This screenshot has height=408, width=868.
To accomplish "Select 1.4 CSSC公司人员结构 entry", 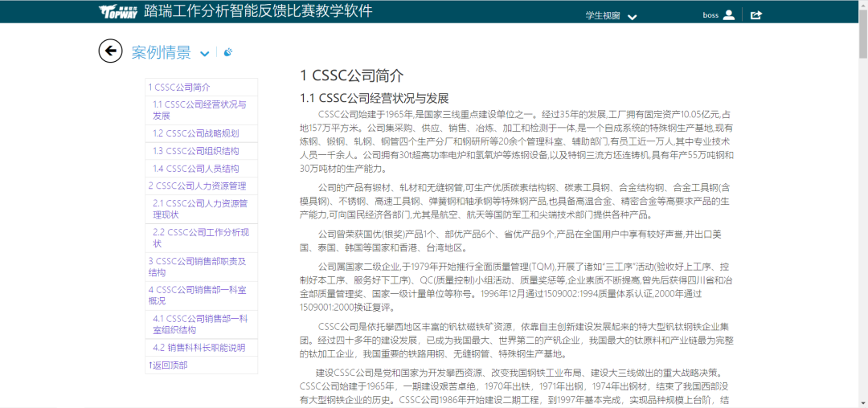I will (196, 168).
